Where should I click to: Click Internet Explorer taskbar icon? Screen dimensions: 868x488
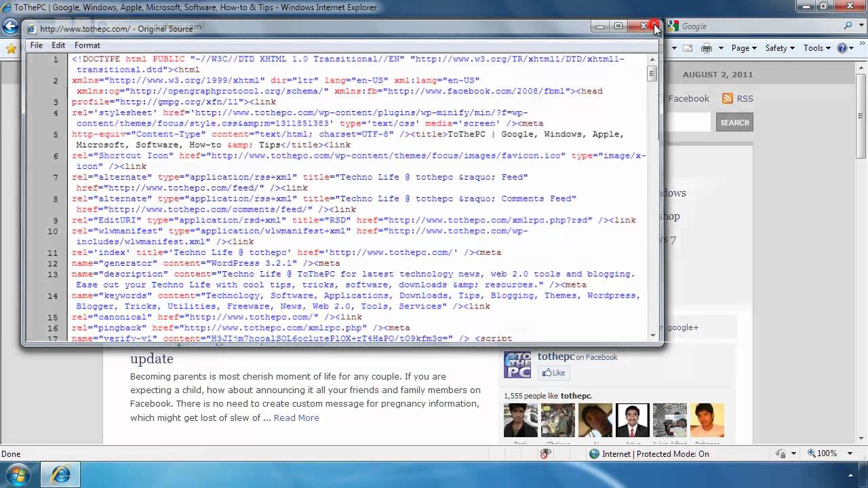point(61,475)
